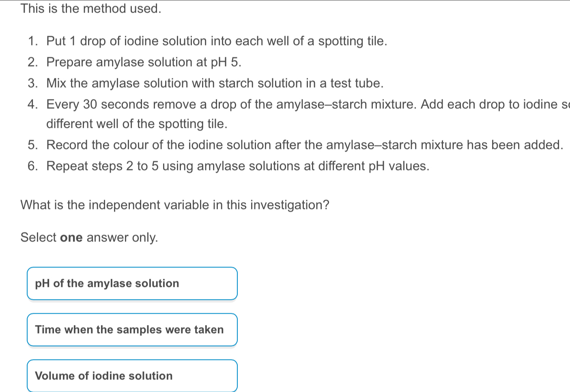Click the line 'different well of the spotting tile'
Viewport: 570px width, 392px height.
coord(137,124)
